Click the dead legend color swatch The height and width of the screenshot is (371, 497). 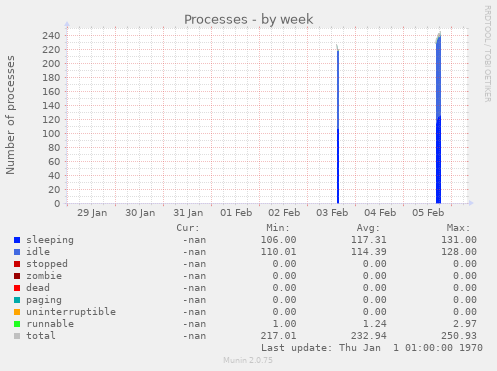click(17, 288)
